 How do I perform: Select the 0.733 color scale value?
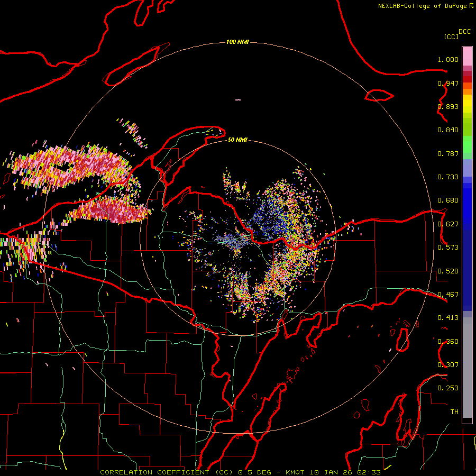448,177
